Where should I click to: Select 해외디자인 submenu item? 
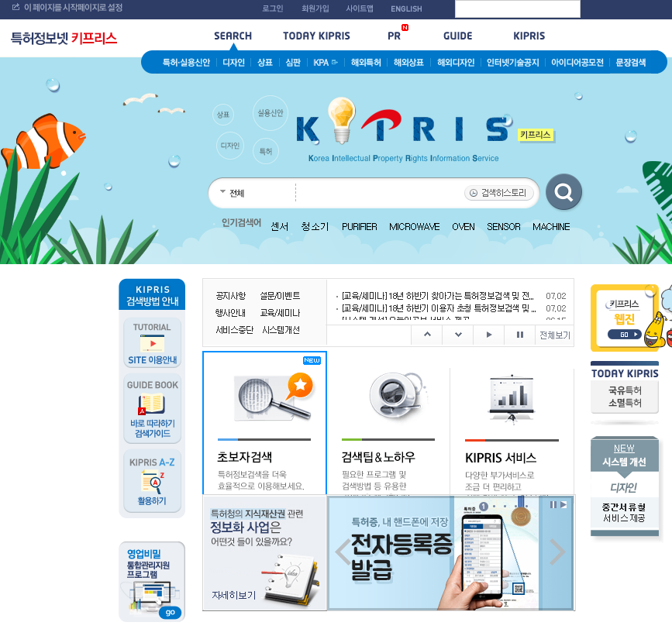456,63
